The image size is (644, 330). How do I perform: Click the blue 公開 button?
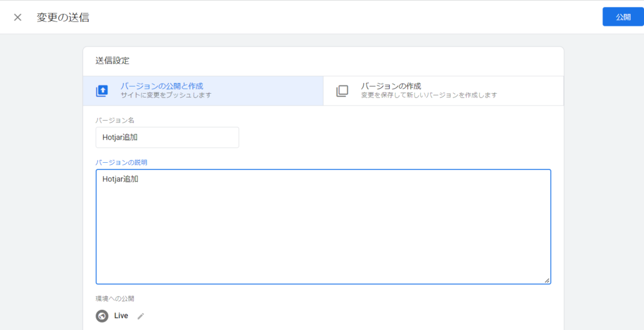point(623,17)
